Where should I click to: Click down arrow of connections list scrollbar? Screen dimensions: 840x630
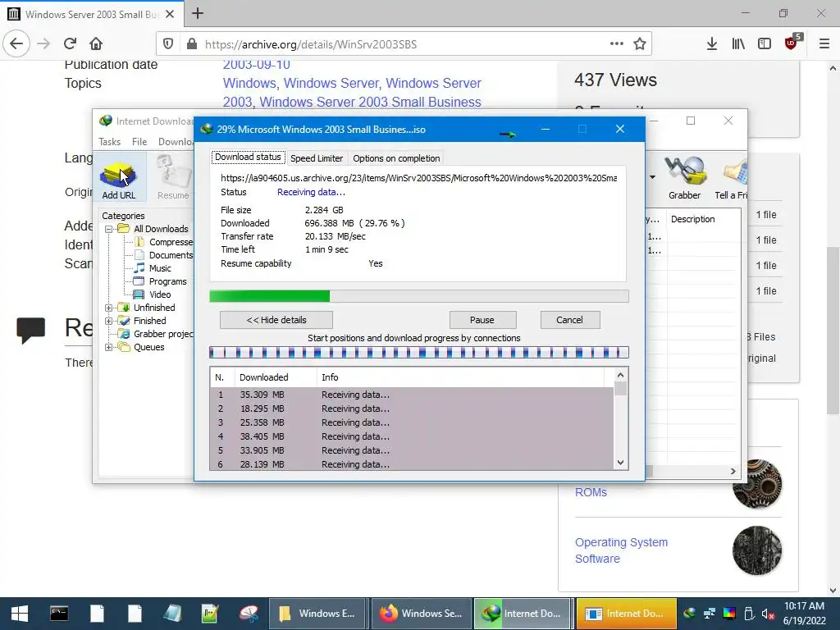tap(620, 463)
